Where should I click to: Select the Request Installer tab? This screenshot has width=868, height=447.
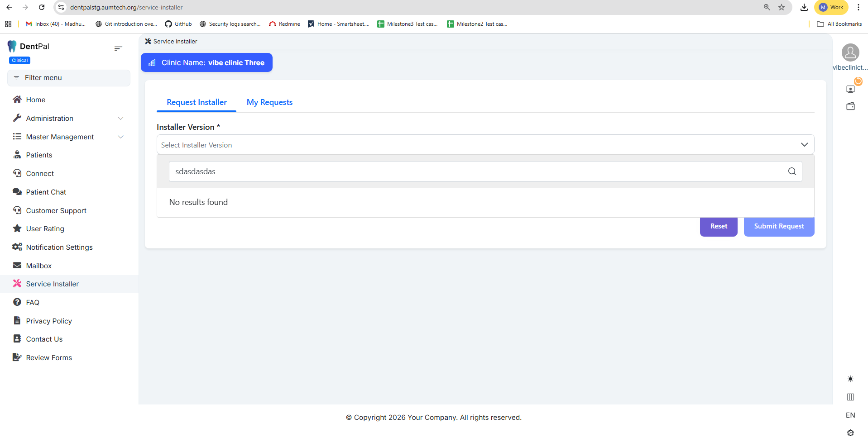click(x=197, y=102)
